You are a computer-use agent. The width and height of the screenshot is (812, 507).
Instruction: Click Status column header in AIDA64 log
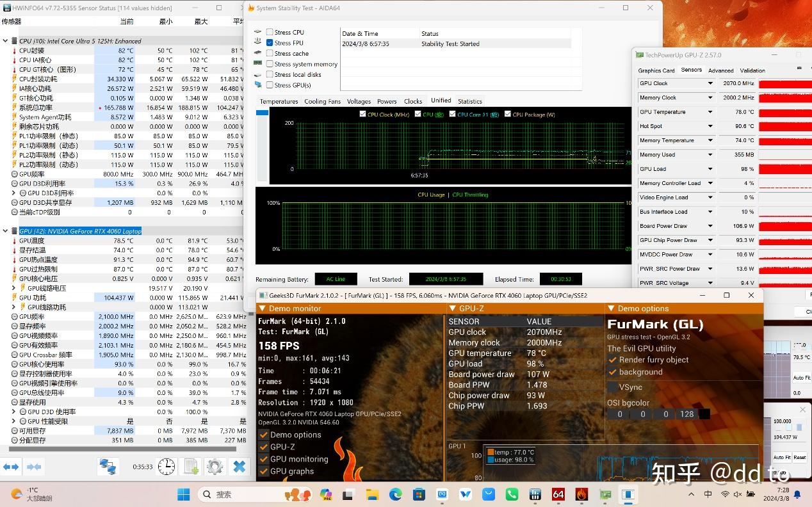430,33
